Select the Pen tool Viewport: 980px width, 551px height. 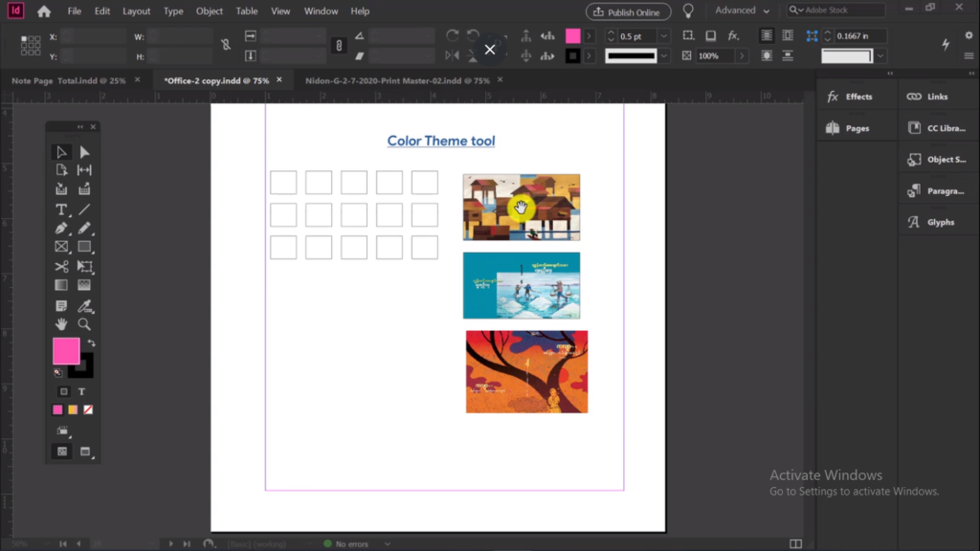[x=61, y=228]
